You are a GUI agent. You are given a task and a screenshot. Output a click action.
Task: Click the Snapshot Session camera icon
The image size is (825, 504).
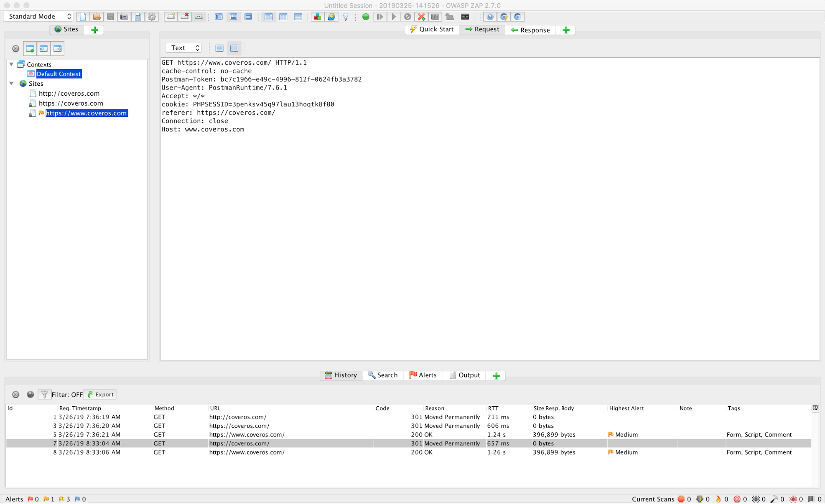[124, 16]
